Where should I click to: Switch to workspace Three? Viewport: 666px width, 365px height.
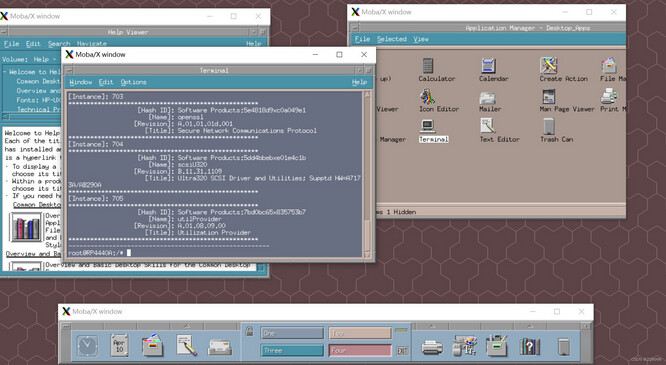292,351
